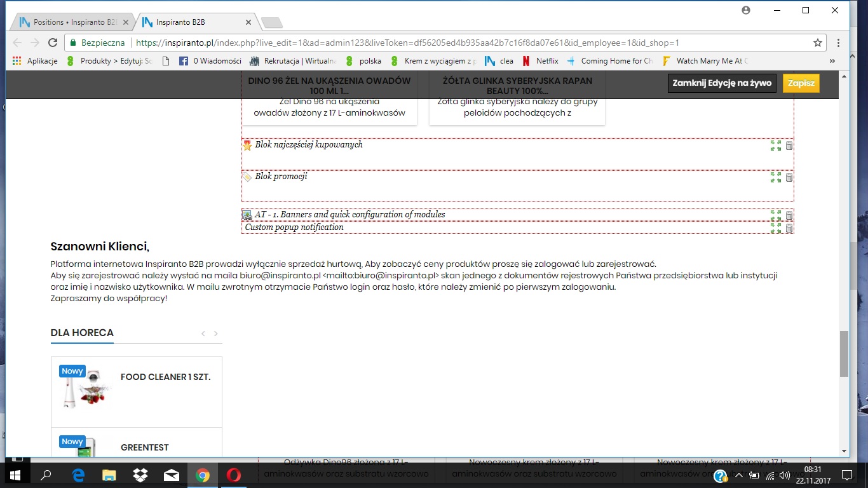This screenshot has height=488, width=868.
Task: Open the Aplikacje bookmark
Action: (36, 61)
